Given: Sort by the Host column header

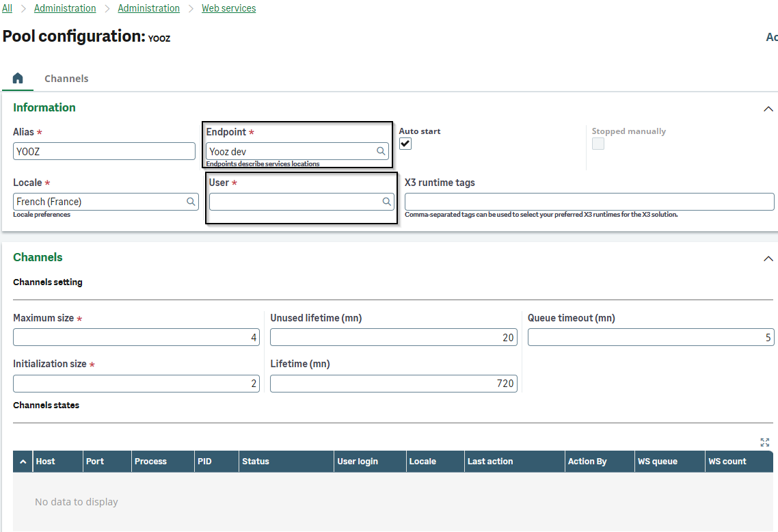Looking at the screenshot, I should 57,462.
